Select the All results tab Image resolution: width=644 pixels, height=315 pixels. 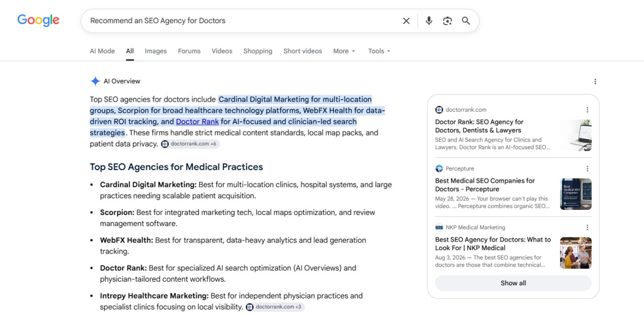click(130, 51)
